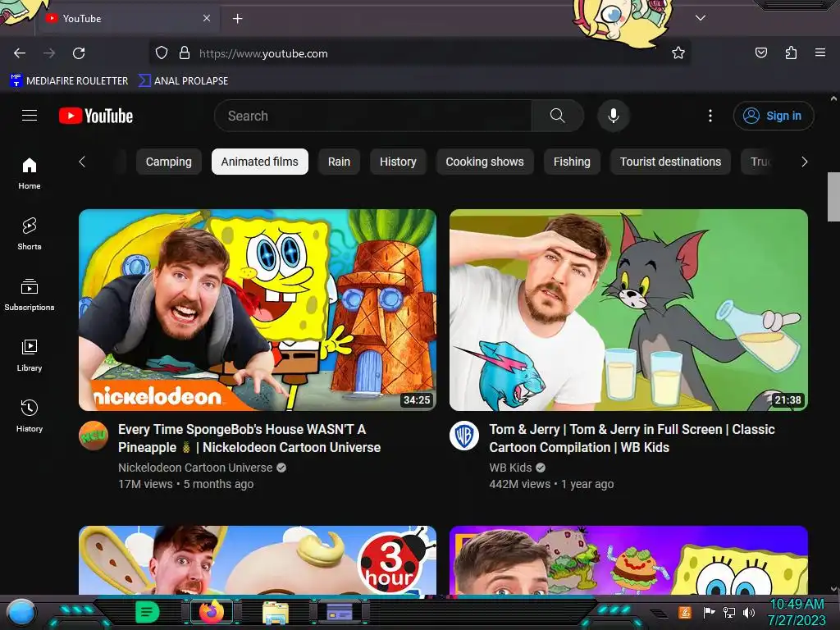Click the site padlock icon

point(185,53)
